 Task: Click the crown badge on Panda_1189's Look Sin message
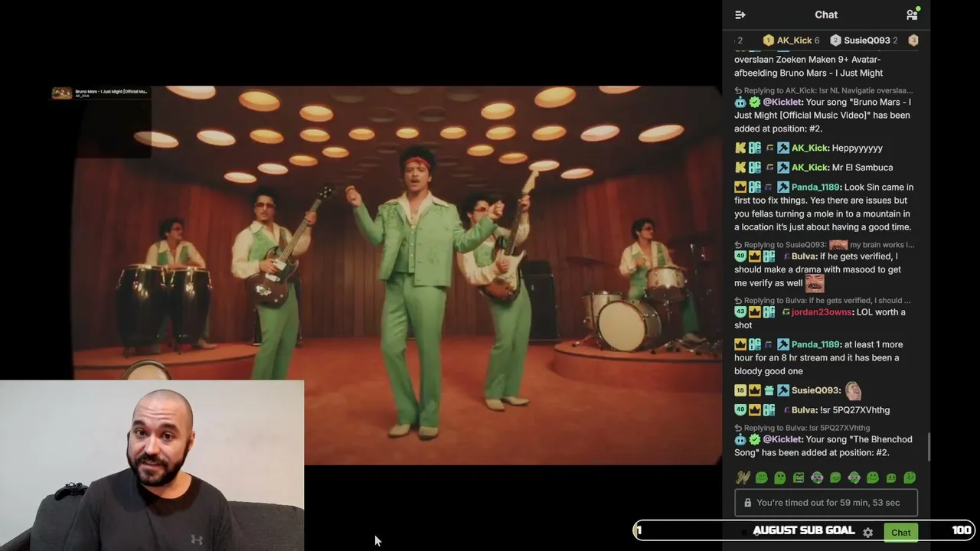point(740,187)
